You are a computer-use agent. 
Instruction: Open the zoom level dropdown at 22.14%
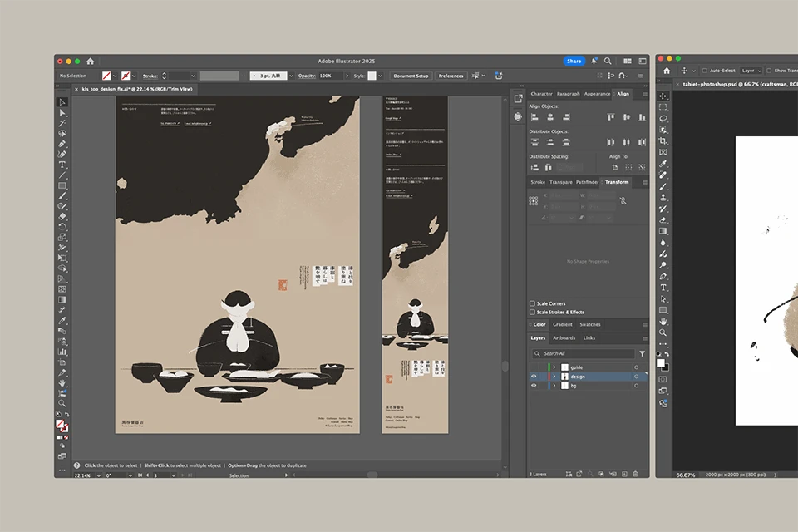tap(98, 475)
